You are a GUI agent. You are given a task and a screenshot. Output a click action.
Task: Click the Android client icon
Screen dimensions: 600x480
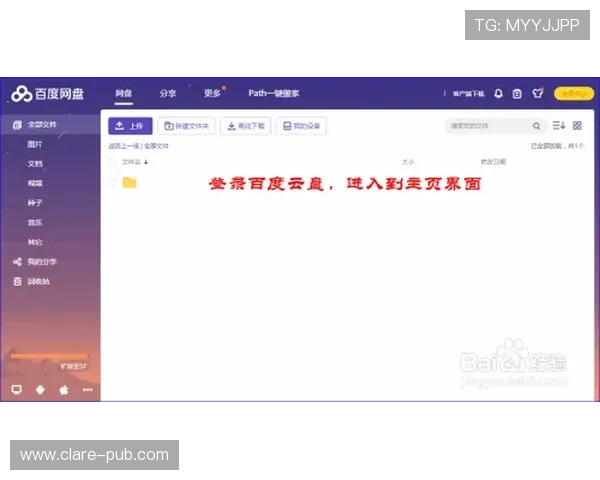coord(40,390)
